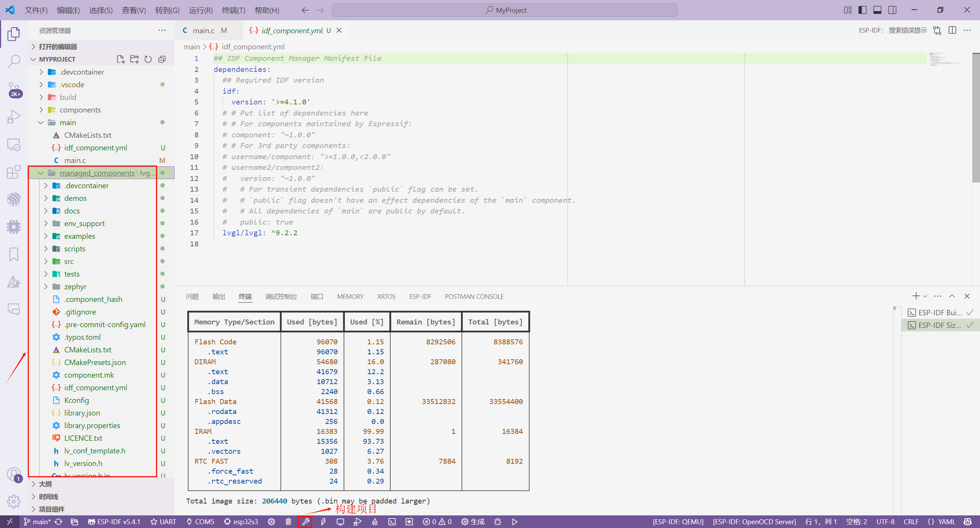
Task: Toggle the primary sidebar layout button
Action: click(x=862, y=10)
